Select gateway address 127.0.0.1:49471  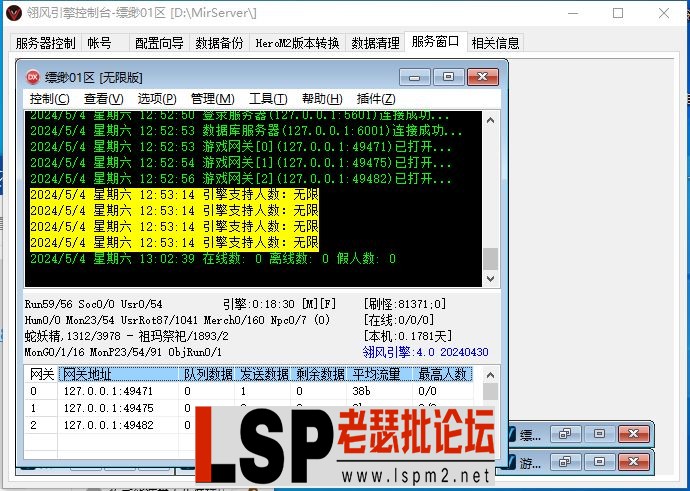108,391
